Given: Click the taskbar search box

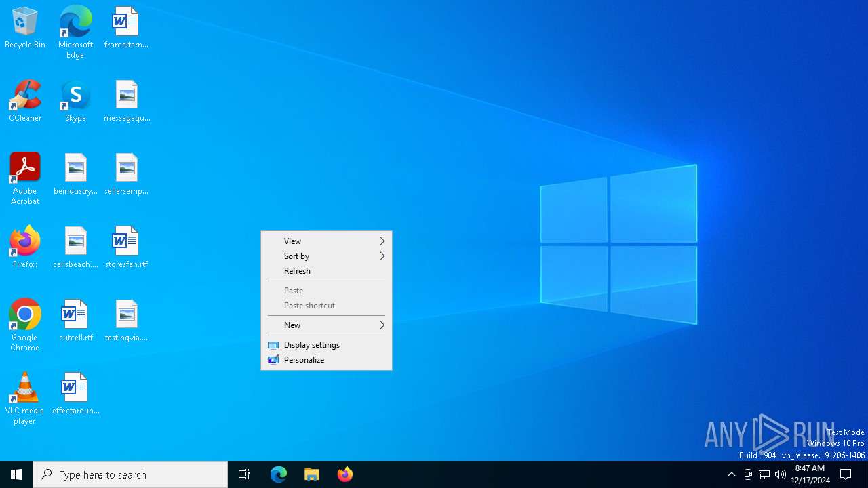Looking at the screenshot, I should [x=130, y=474].
